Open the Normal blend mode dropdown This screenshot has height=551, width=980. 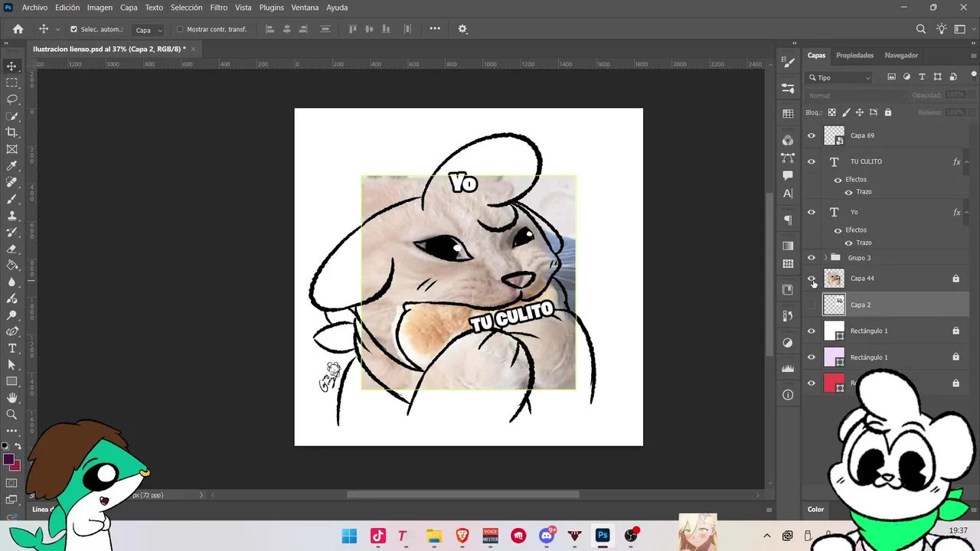[856, 96]
